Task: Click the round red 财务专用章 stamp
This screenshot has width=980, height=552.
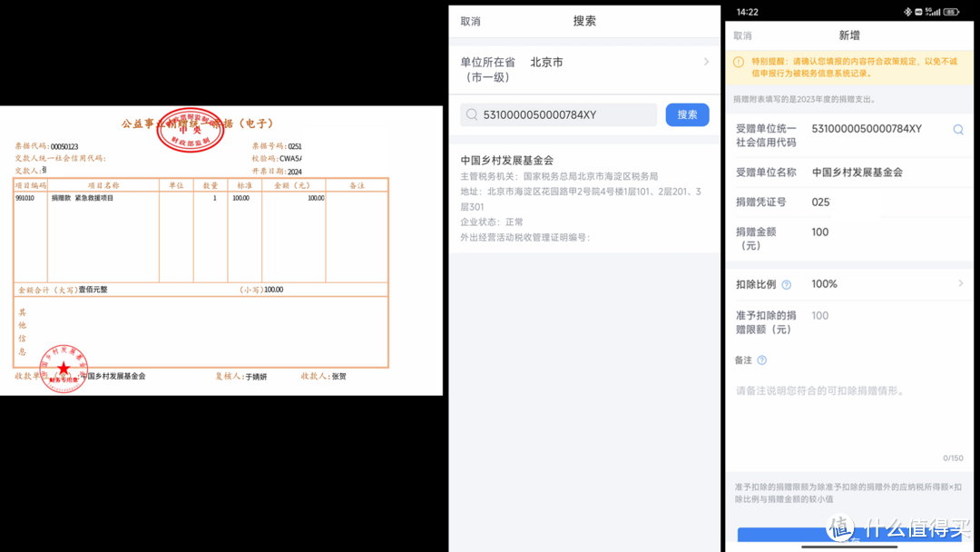Action: click(x=64, y=369)
